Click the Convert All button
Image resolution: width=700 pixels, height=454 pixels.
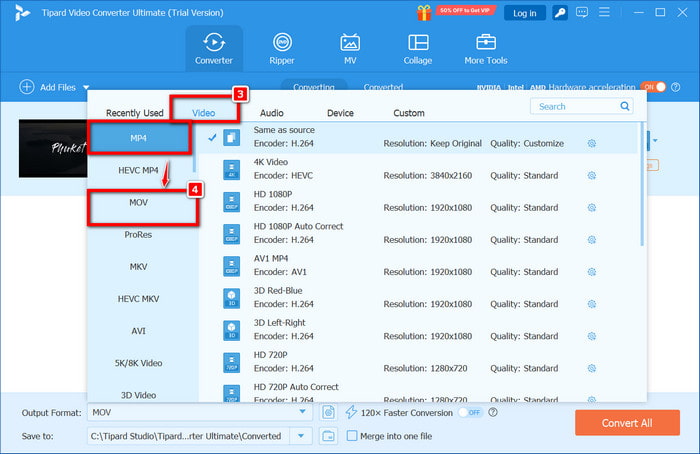pos(627,423)
